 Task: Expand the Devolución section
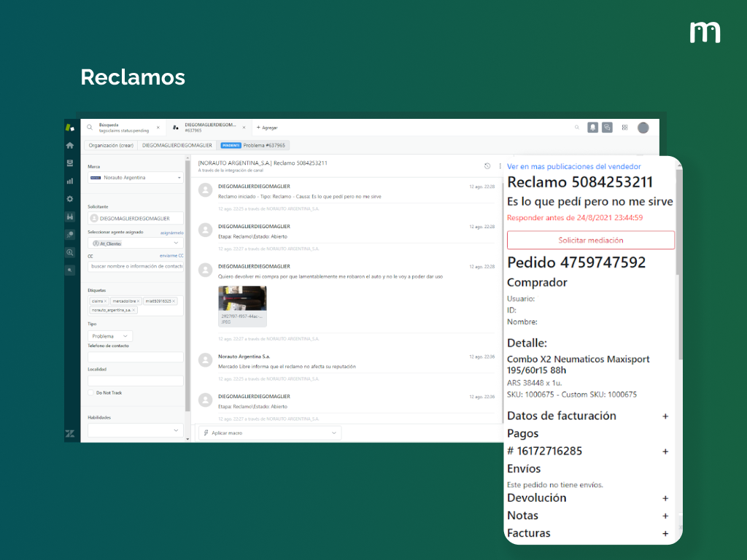[x=665, y=498]
